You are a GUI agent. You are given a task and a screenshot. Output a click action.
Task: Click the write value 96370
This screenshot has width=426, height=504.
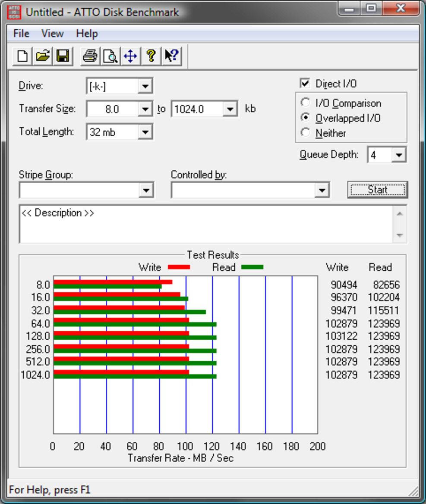(x=344, y=297)
